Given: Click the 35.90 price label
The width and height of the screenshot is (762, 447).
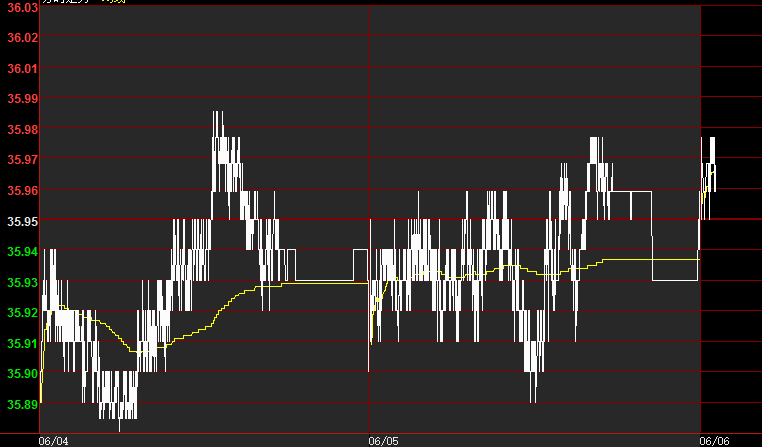Looking at the screenshot, I should [x=21, y=374].
